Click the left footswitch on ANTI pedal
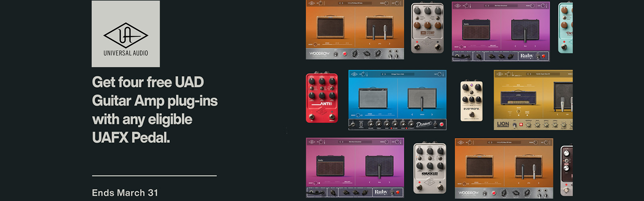This screenshot has width=644, height=201. click(312, 117)
